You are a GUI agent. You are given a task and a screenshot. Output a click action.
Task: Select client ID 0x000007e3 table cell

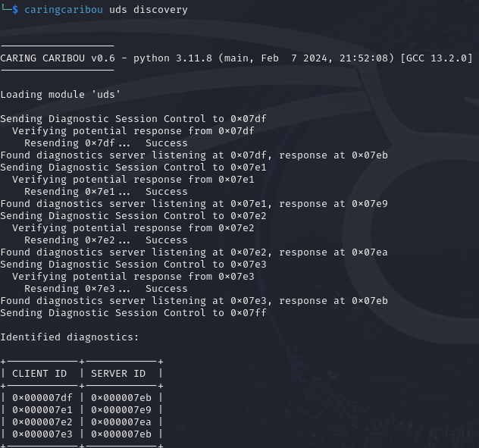42,434
